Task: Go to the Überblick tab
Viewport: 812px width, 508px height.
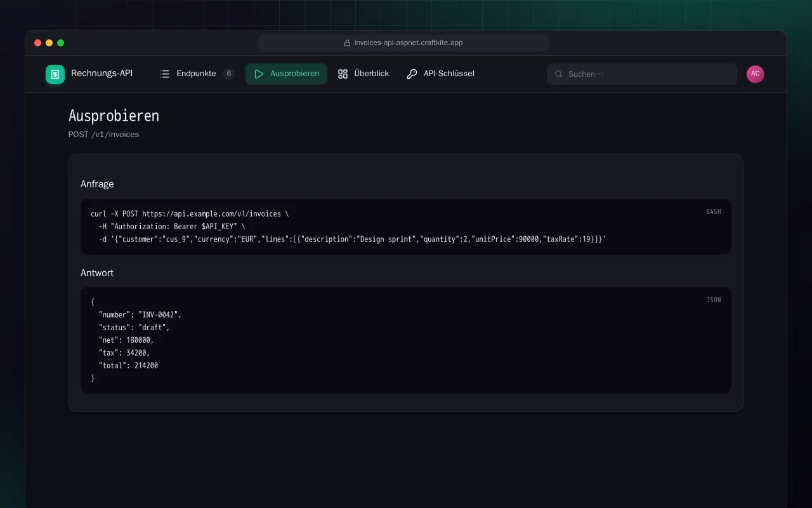Action: point(363,74)
